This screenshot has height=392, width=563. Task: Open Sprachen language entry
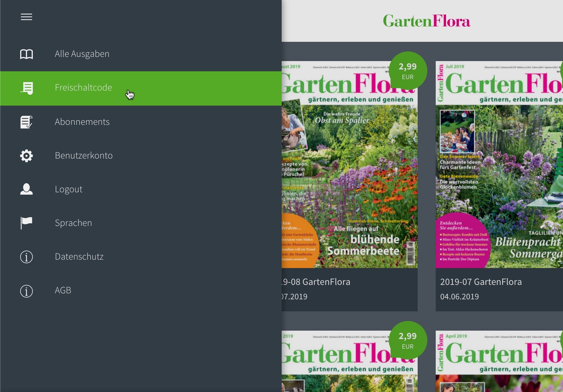coord(141,223)
